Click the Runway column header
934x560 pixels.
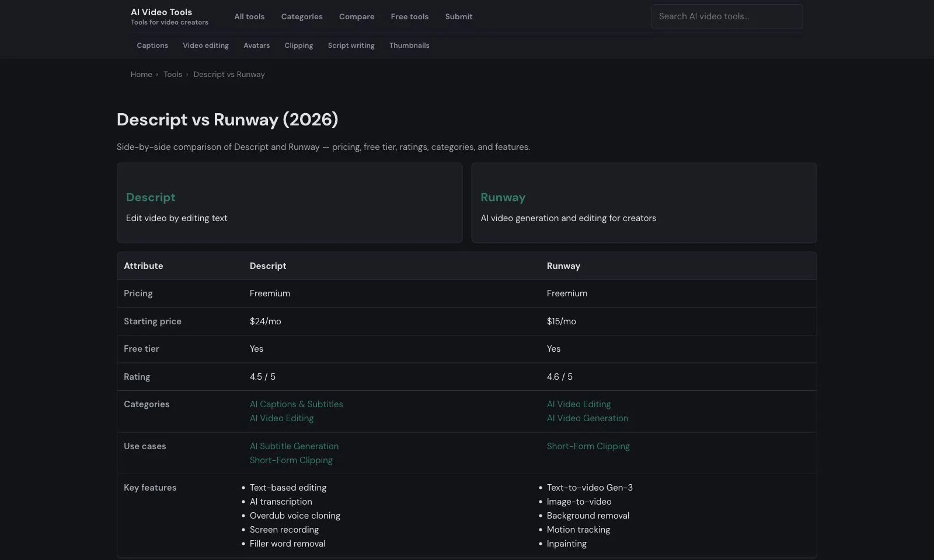pos(563,266)
